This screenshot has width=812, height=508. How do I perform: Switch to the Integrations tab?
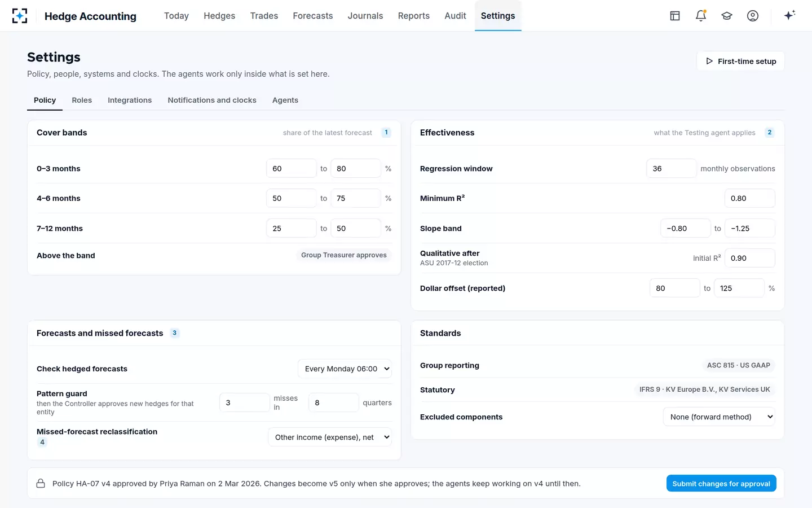130,100
